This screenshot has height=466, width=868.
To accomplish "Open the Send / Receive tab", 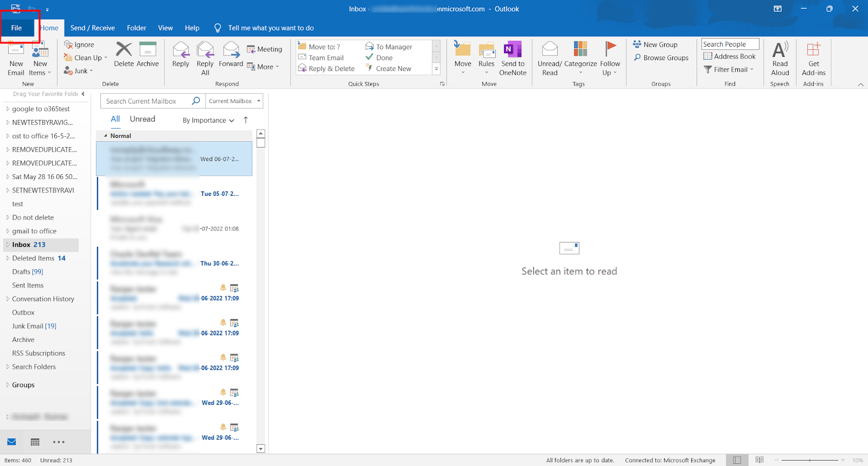I will coord(92,28).
